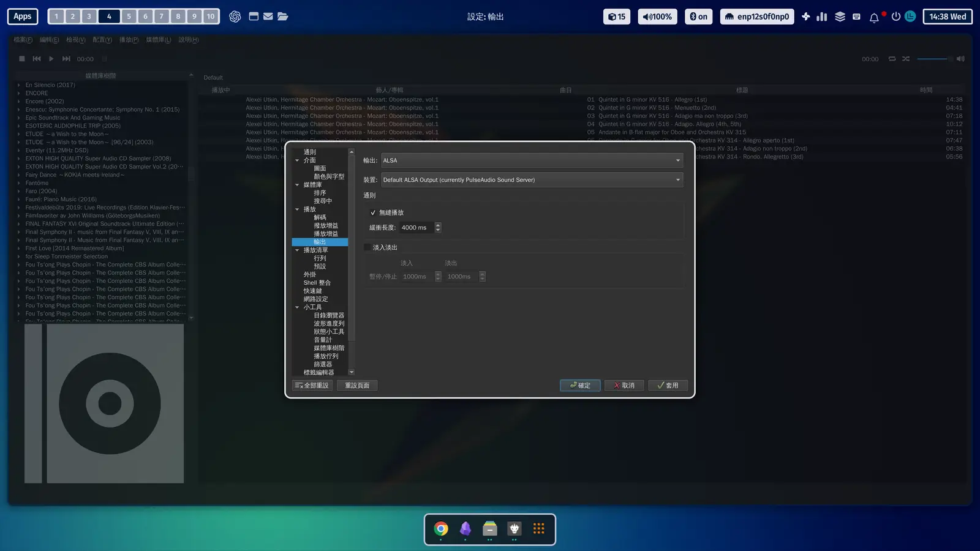Open the notification bell in top bar

click(x=874, y=17)
